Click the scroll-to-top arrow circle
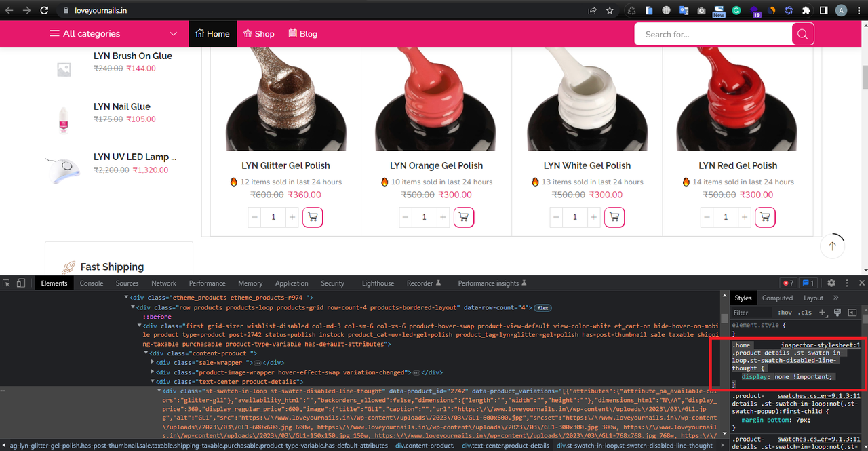Viewport: 868px width, 451px height. [832, 247]
